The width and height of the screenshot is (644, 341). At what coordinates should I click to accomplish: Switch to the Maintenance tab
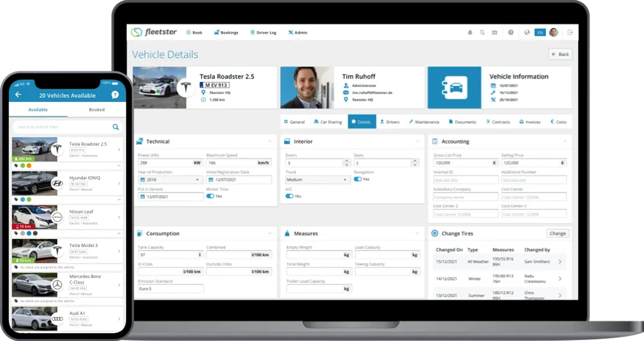424,122
